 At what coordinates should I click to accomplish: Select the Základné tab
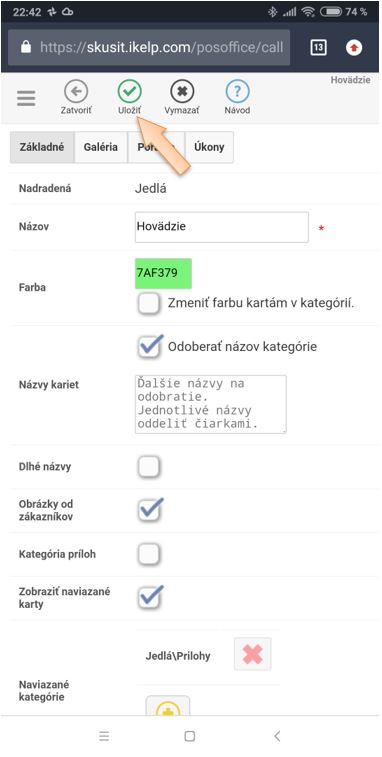[42, 147]
